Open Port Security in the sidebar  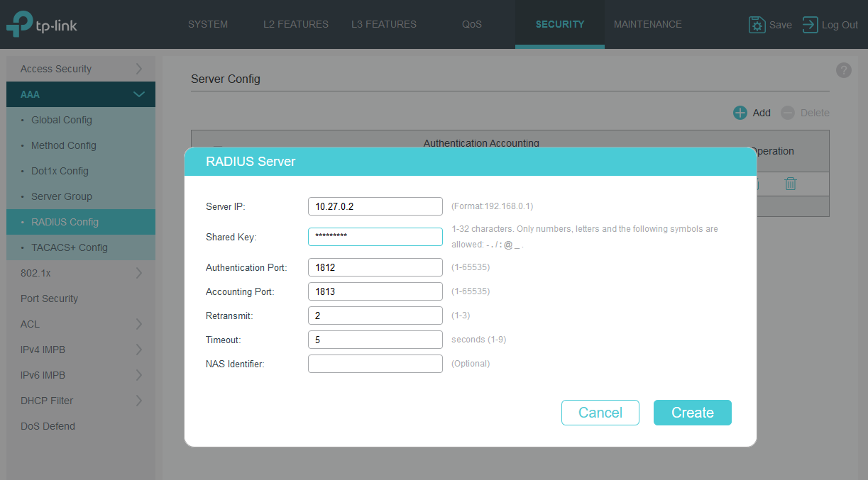point(49,298)
